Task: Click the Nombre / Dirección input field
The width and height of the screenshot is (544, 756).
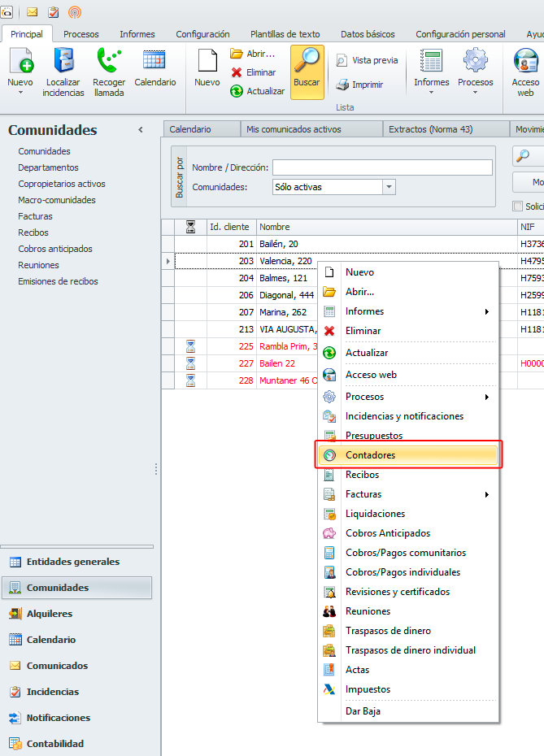Action: point(382,167)
